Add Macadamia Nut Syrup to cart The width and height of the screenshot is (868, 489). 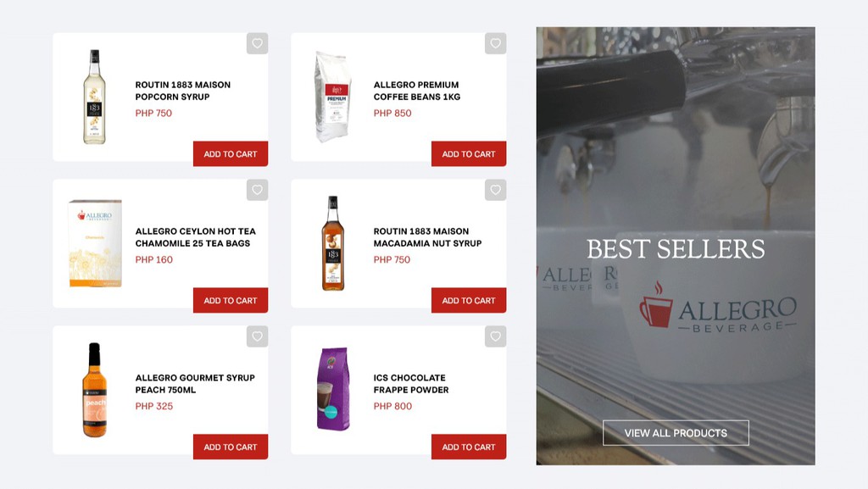tap(469, 300)
